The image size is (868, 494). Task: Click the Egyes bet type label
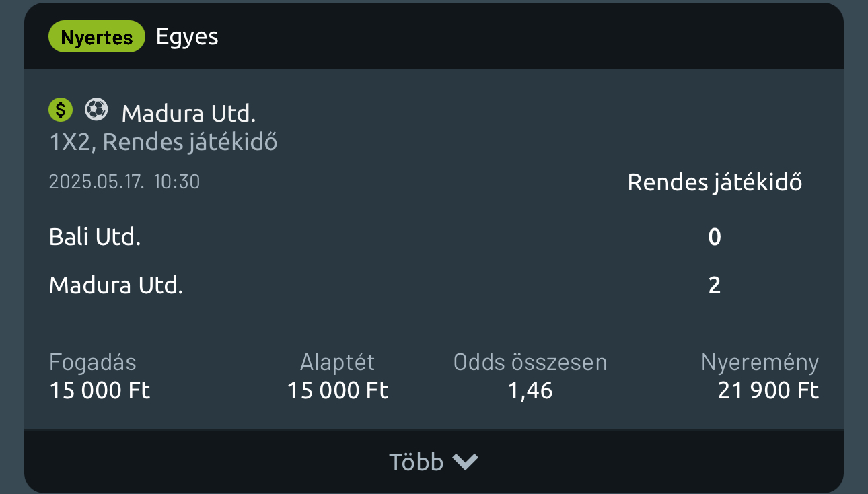[187, 36]
